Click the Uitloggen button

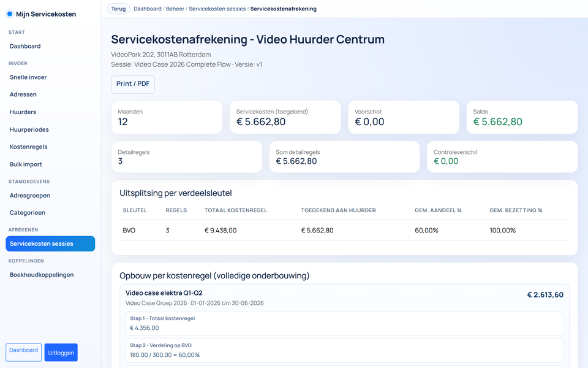[61, 352]
